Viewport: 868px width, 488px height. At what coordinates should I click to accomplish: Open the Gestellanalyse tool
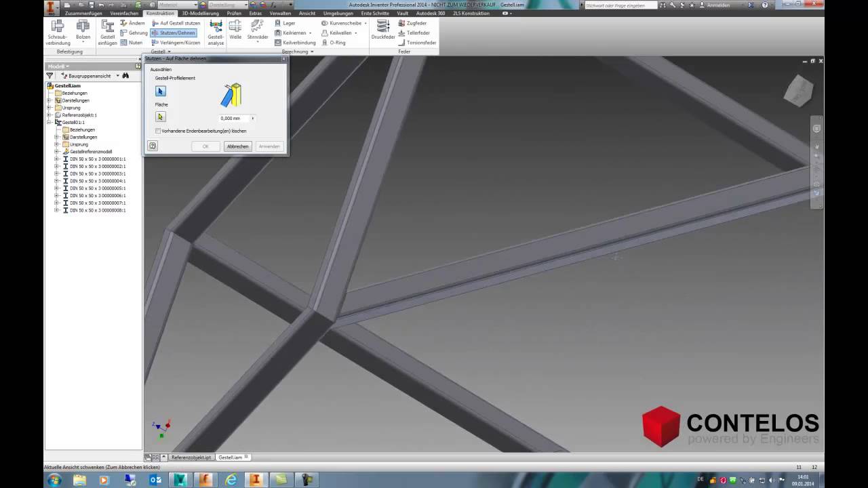click(216, 33)
